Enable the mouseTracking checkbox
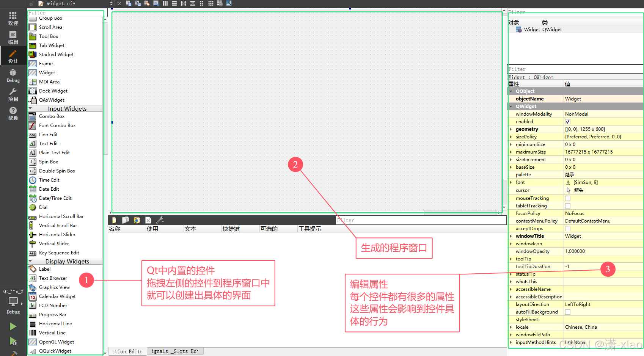This screenshot has width=644, height=356. pos(568,198)
